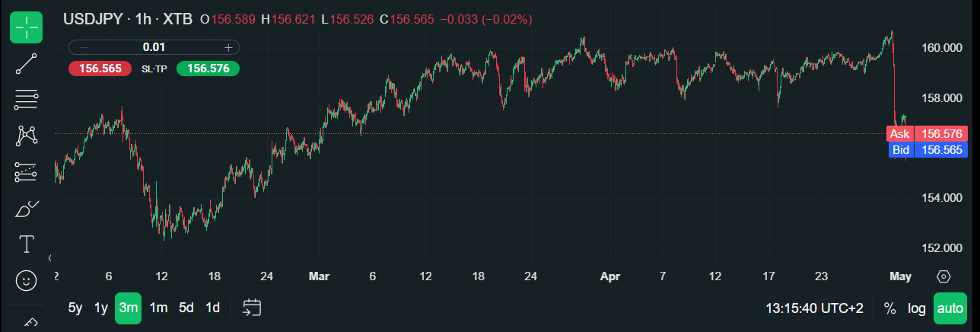
Task: Select the trend line drawing tool
Action: point(26,64)
